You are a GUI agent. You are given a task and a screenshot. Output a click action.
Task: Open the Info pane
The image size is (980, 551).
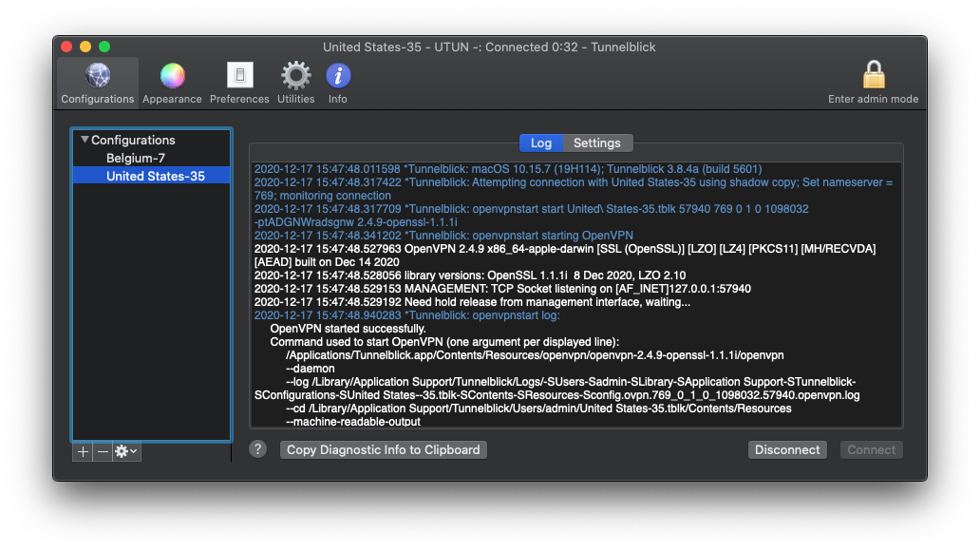tap(337, 83)
